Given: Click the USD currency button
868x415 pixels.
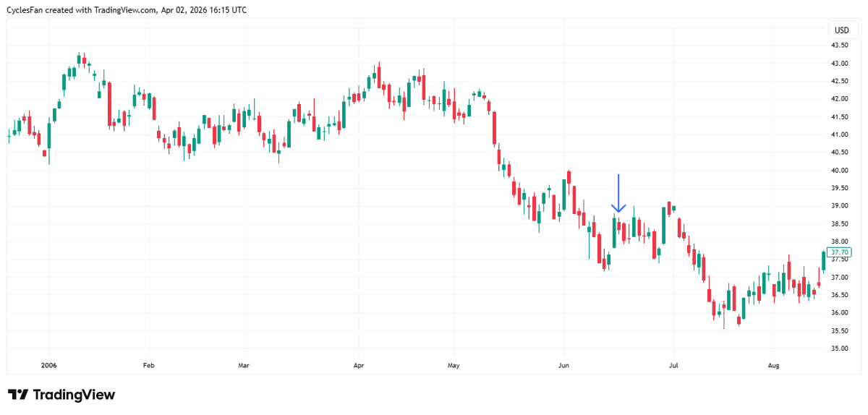Looking at the screenshot, I should (841, 30).
